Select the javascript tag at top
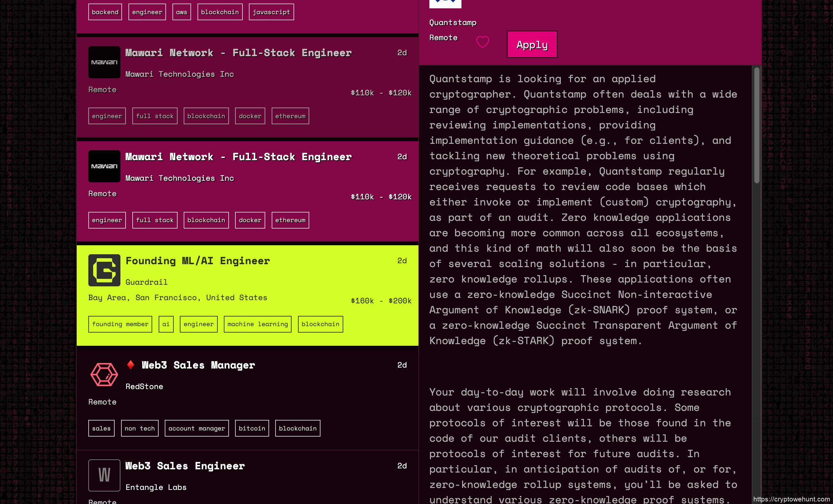The width and height of the screenshot is (833, 504). [271, 12]
